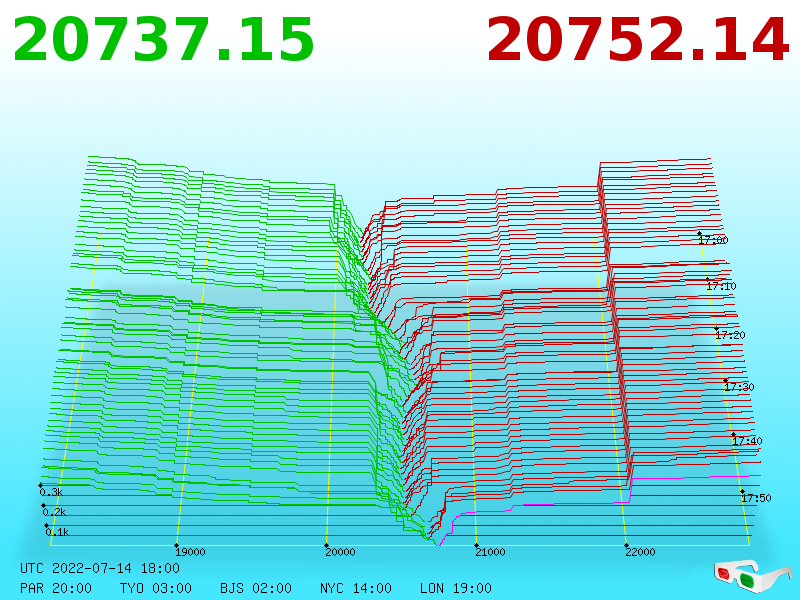The image size is (800, 600).
Task: Click the PAR 20:00 time label
Action: point(56,588)
